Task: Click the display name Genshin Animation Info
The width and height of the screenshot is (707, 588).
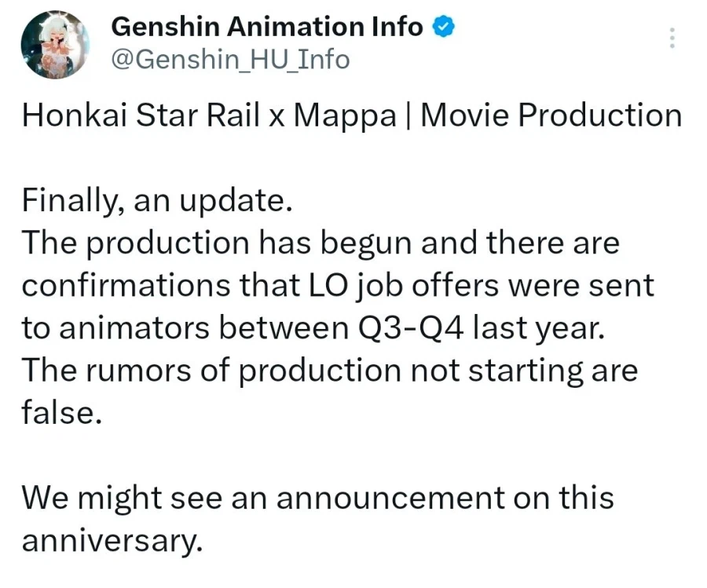Action: point(267,27)
